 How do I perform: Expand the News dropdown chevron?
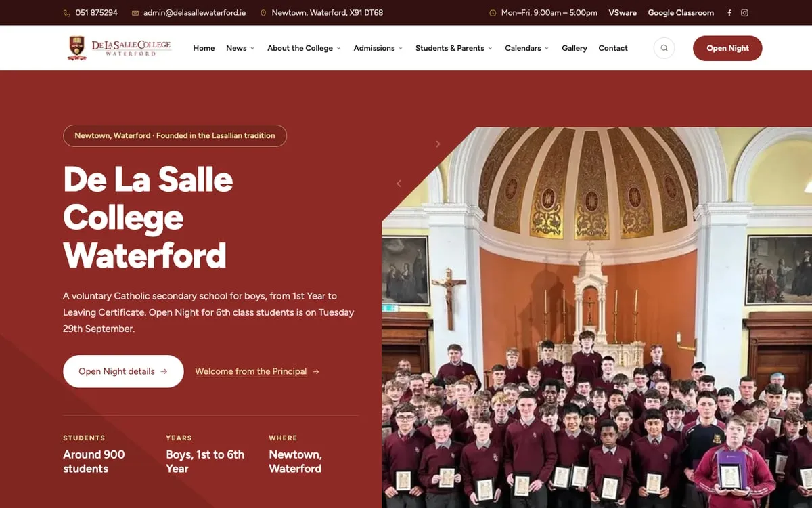252,48
